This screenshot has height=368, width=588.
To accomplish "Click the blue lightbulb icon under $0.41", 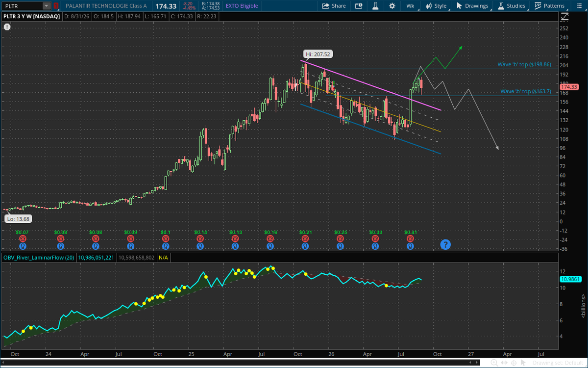I will click(411, 246).
